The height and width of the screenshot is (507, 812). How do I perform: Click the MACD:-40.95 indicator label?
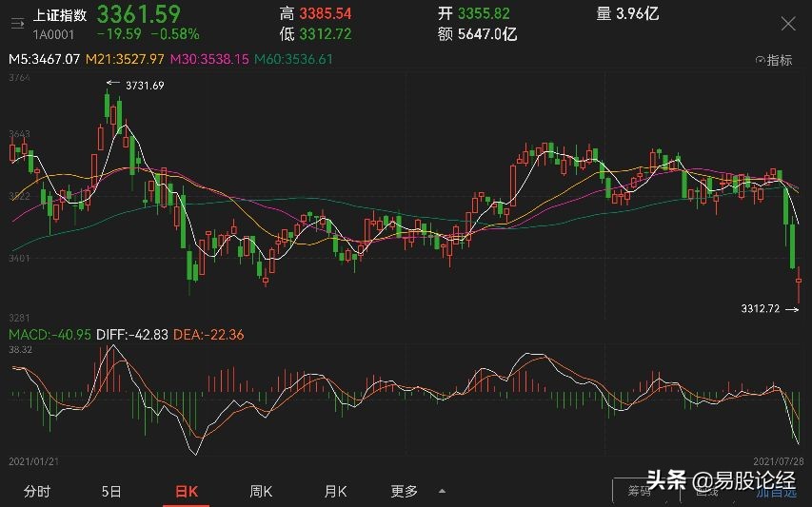pos(50,335)
